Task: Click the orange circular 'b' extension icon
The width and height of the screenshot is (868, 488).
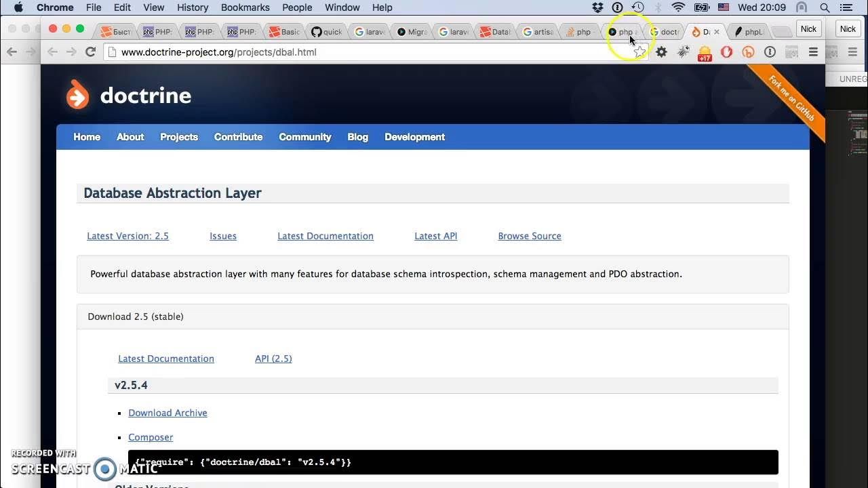Action: (x=748, y=52)
